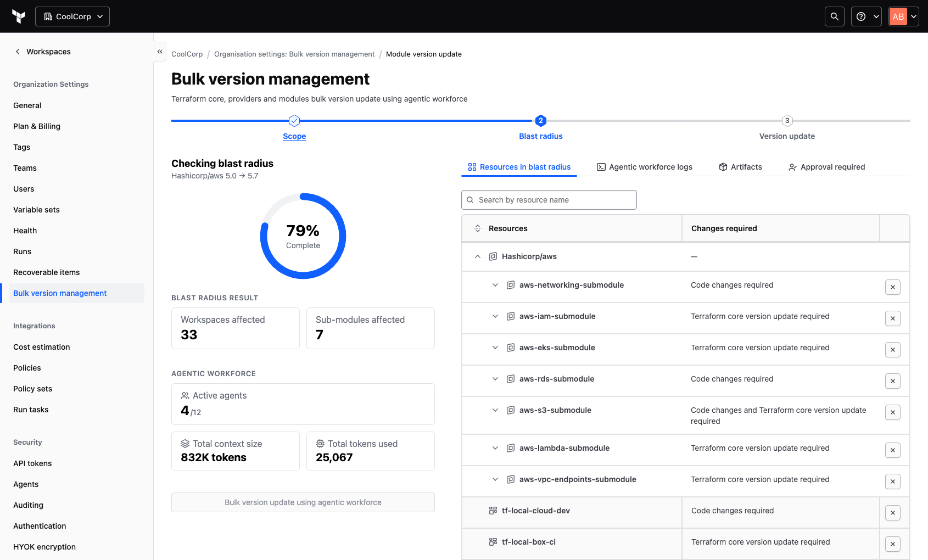Expand the aws-lambda-submodule row

[x=495, y=448]
